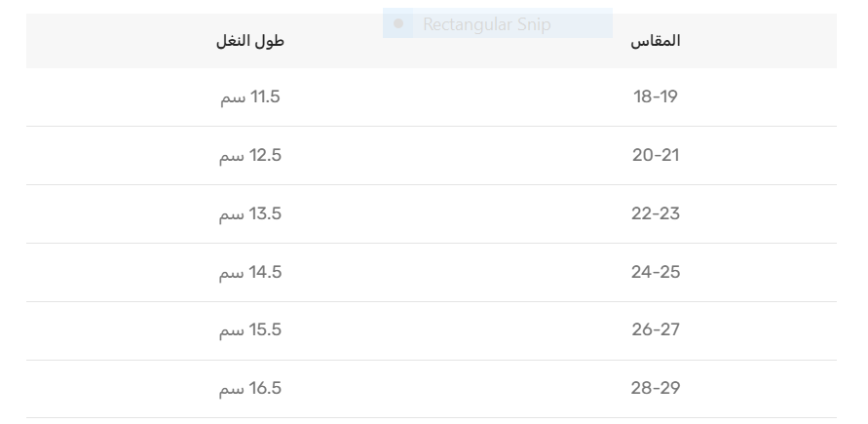The height and width of the screenshot is (424, 868).
Task: Click the سم unit beside 15.5
Action: point(230,331)
